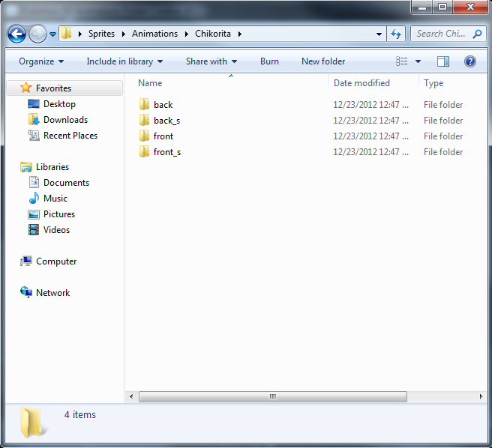This screenshot has height=448, width=492.
Task: Open the Videos library
Action: pos(56,229)
